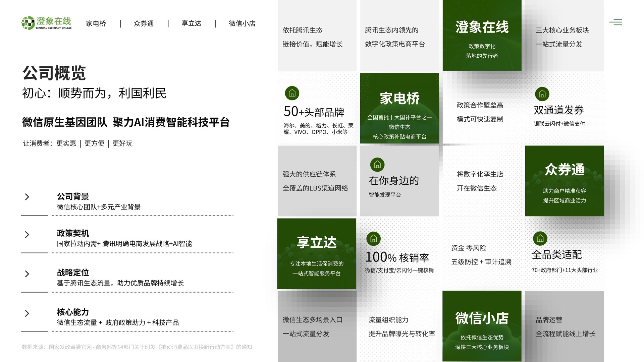Expand the 公司背景 chevron arrow
This screenshot has height=362, width=644.
point(27,197)
